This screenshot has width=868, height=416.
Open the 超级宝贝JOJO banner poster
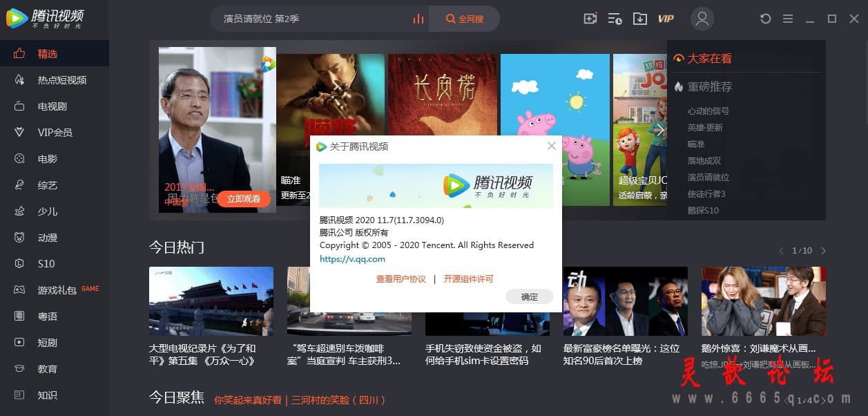639,129
